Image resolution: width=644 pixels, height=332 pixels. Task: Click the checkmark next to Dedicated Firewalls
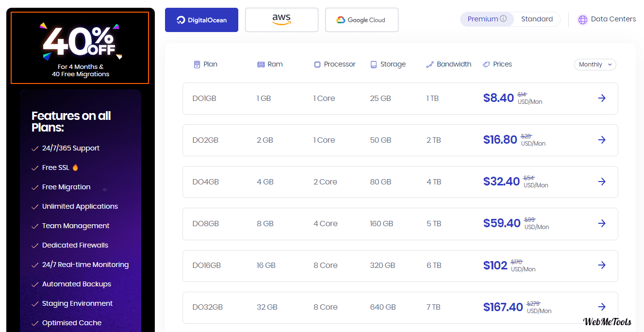[x=35, y=246]
